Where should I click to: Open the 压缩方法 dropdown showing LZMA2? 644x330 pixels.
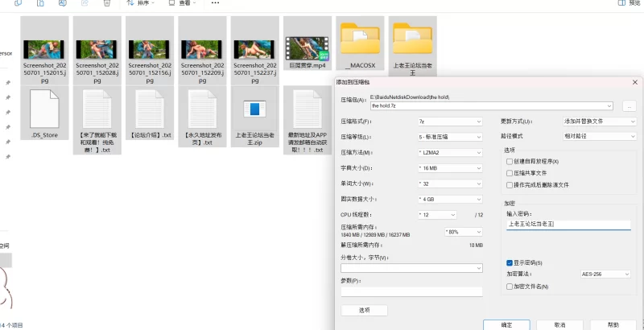pos(450,153)
